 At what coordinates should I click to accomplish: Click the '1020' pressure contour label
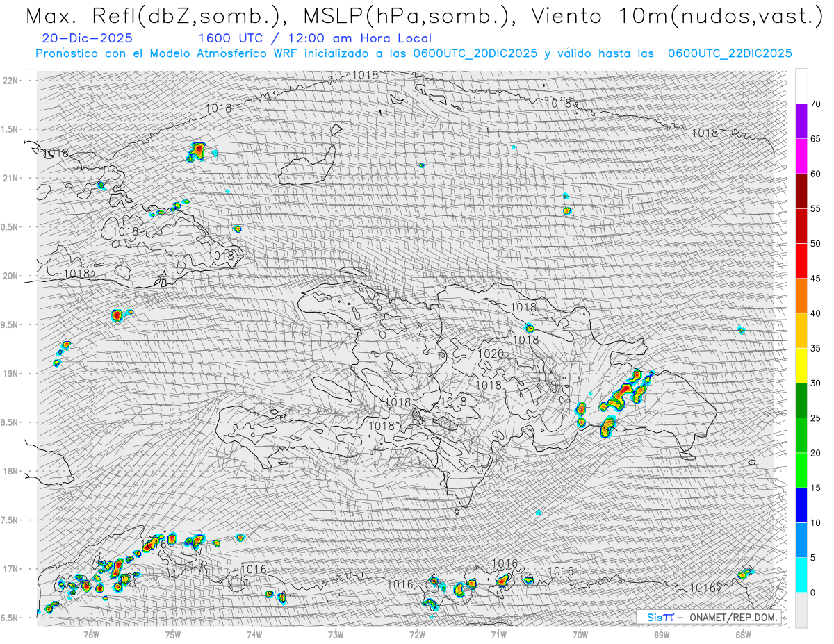click(491, 354)
